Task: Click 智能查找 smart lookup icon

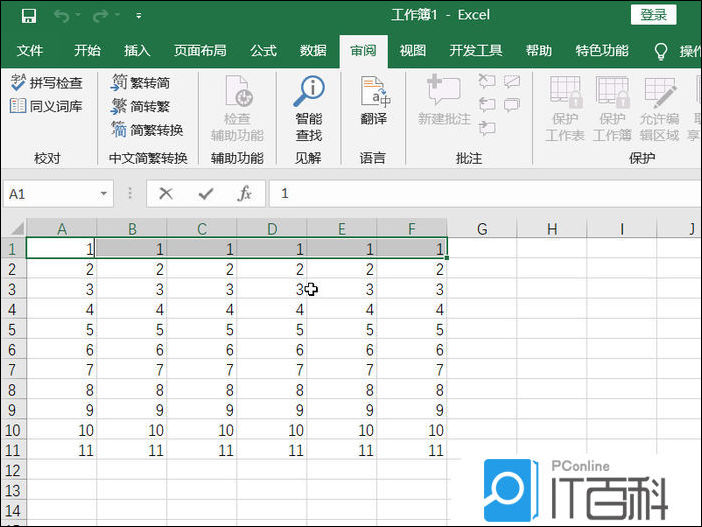Action: point(309,91)
